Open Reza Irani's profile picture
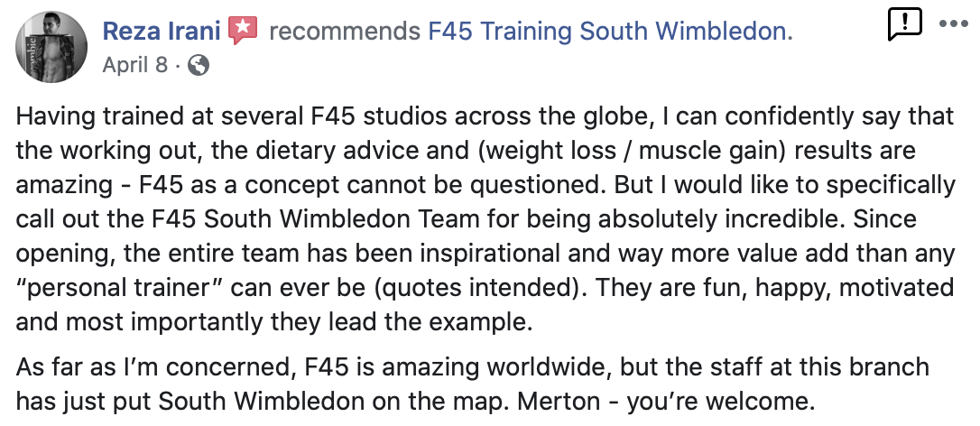The image size is (980, 426). click(51, 47)
